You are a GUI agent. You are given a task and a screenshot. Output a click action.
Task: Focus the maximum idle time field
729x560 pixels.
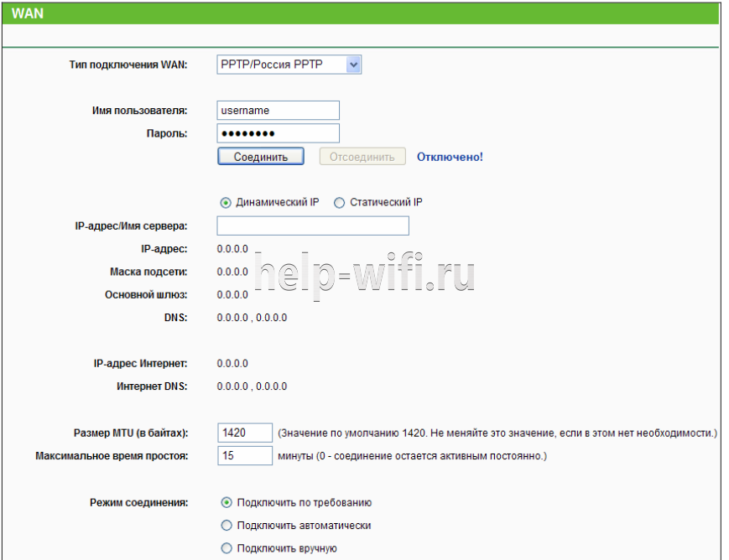click(244, 456)
